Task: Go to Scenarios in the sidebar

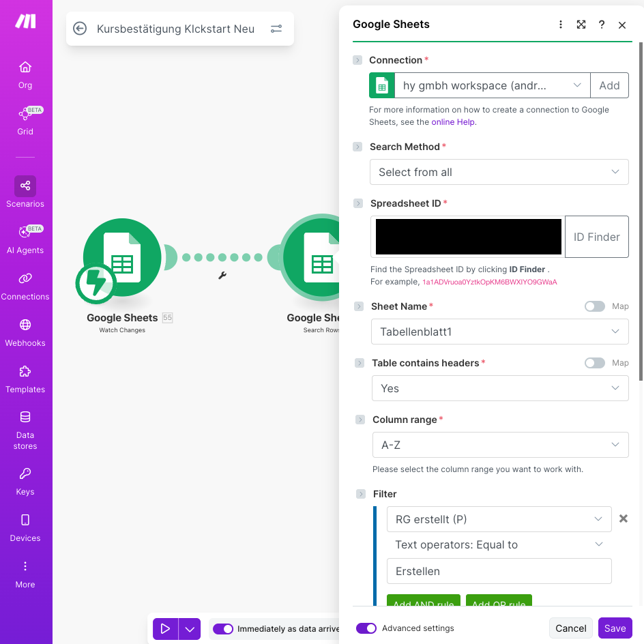Action: (x=25, y=192)
